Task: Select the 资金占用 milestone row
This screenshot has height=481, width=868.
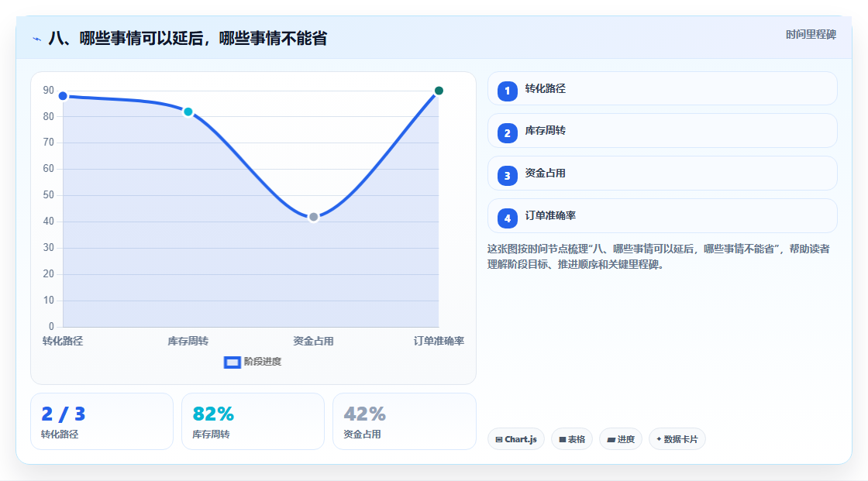Action: [662, 174]
